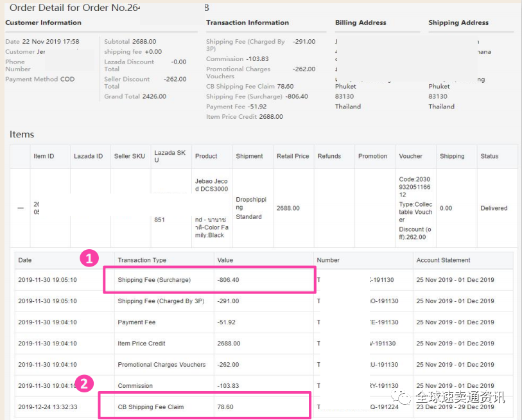Viewport: 522px width, 420px height.
Task: Click the Delivered status of the item
Action: click(x=494, y=208)
